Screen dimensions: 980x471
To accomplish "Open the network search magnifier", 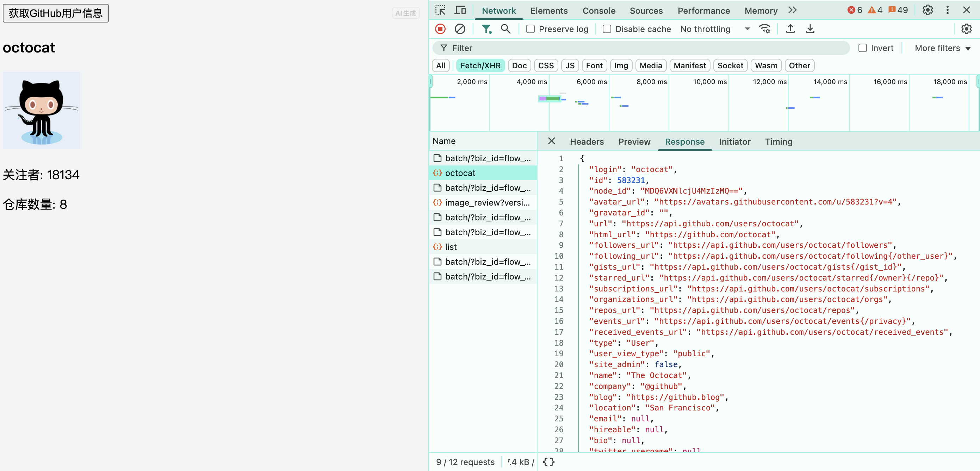I will tap(505, 29).
